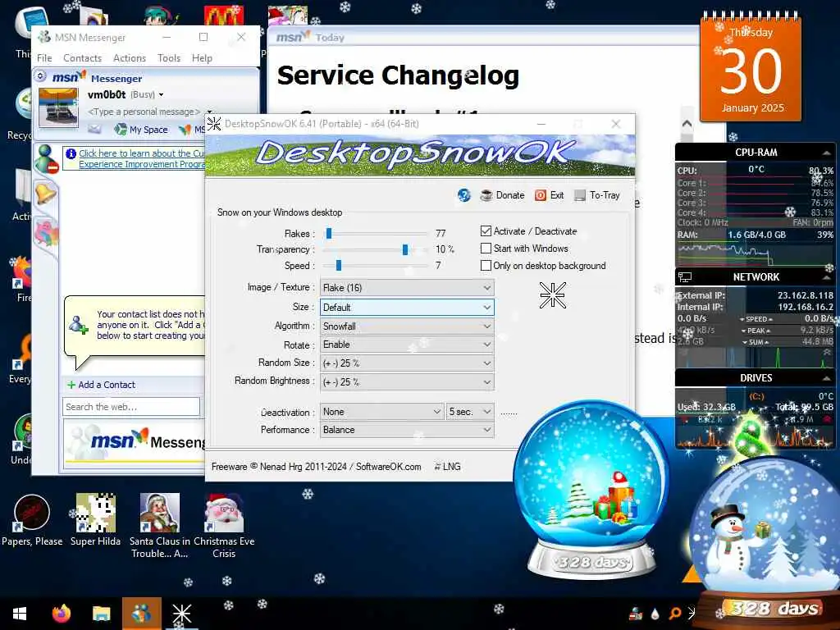Click the e-mail envelope icon in Messenger
840x630 pixels.
pyautogui.click(x=94, y=129)
